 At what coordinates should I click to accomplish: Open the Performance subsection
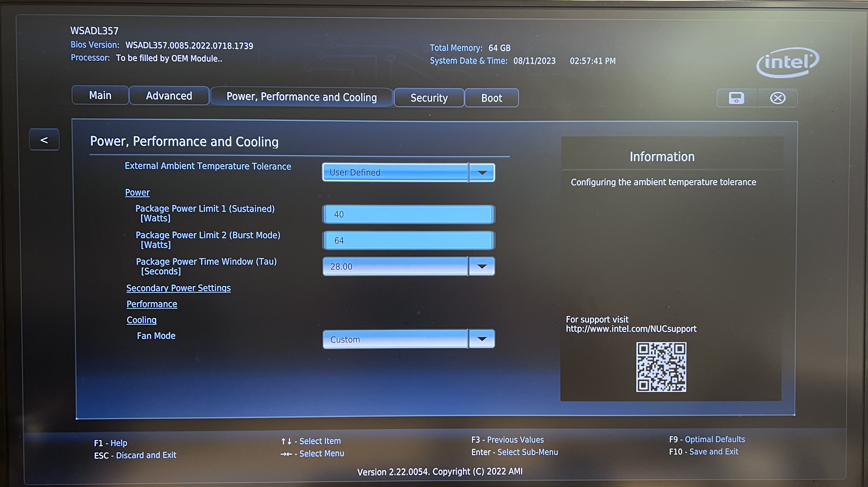[x=152, y=304]
